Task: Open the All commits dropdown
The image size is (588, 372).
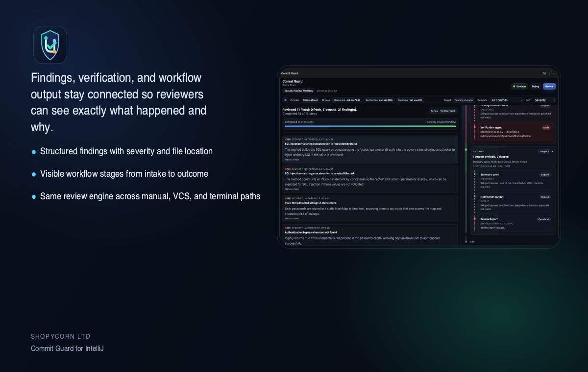Action: [x=506, y=100]
